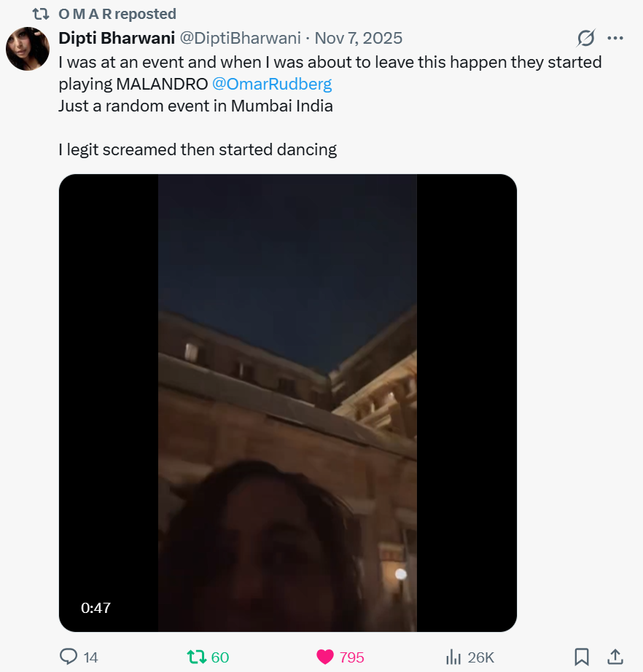Click the share upload arrow icon
Screen dimensions: 643x672
click(615, 657)
